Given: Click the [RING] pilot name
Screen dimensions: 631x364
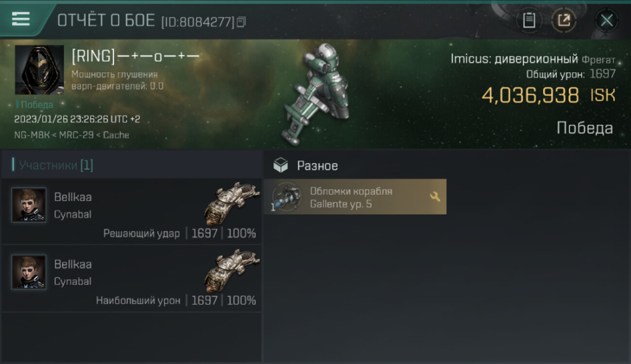Looking at the screenshot, I should point(135,56).
